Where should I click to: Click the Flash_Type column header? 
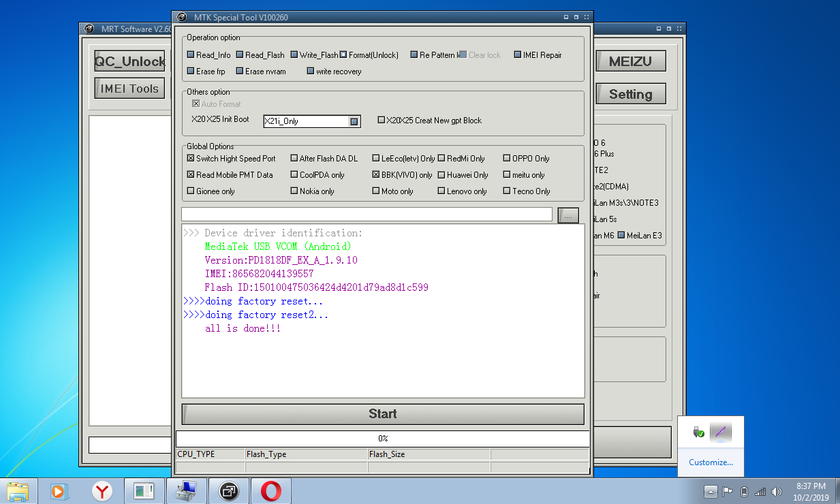click(306, 454)
